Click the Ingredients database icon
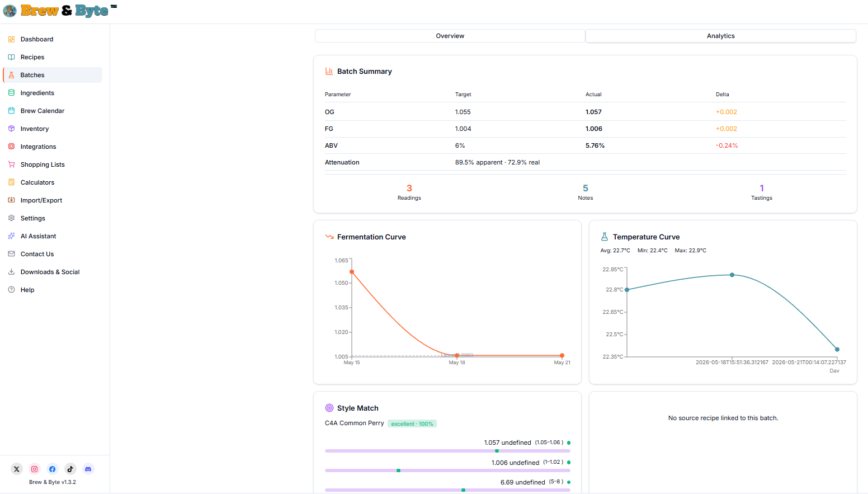This screenshot has width=868, height=494. pos(11,93)
